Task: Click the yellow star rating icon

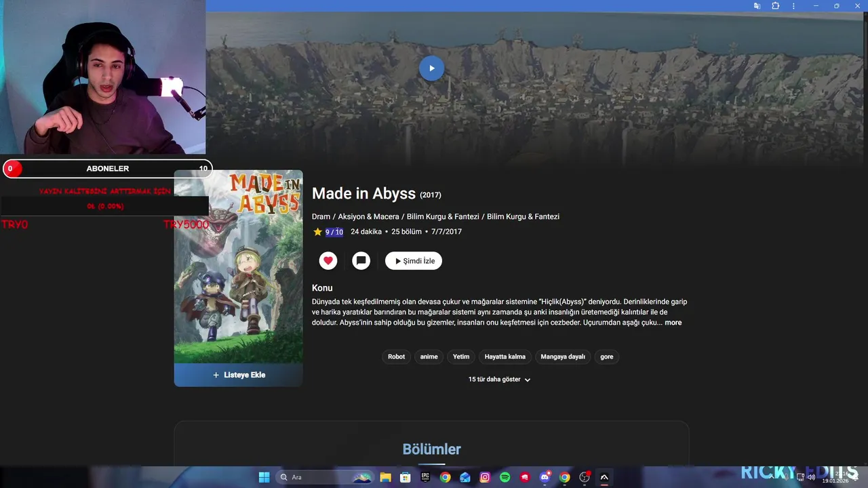Action: point(317,232)
